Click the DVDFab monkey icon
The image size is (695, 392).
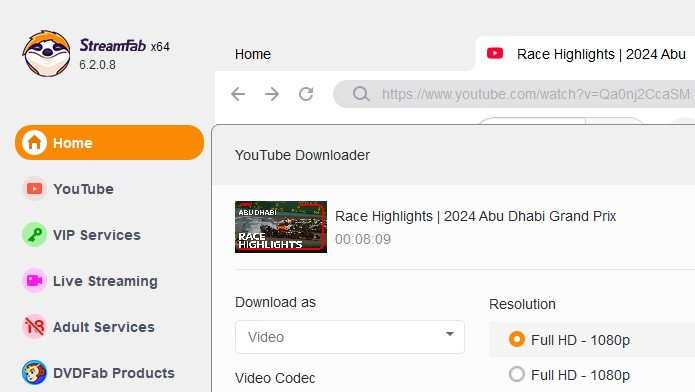click(x=34, y=372)
